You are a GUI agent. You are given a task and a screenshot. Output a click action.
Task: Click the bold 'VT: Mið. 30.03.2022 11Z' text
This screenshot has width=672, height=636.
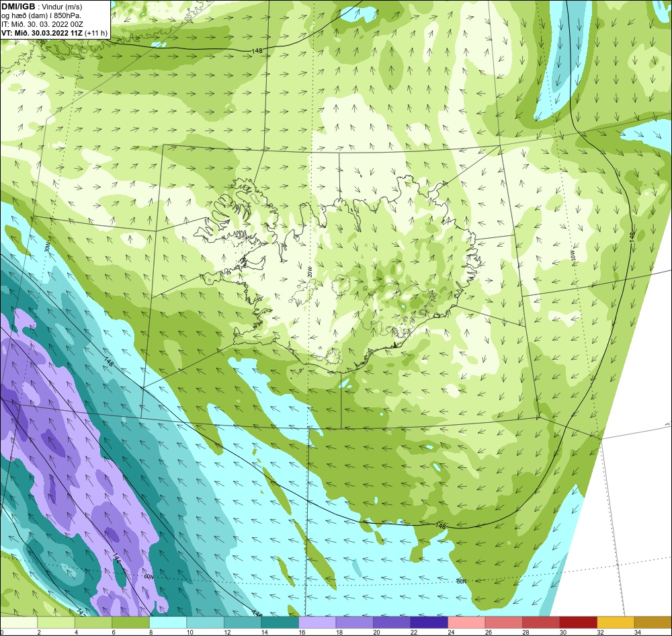pos(42,33)
